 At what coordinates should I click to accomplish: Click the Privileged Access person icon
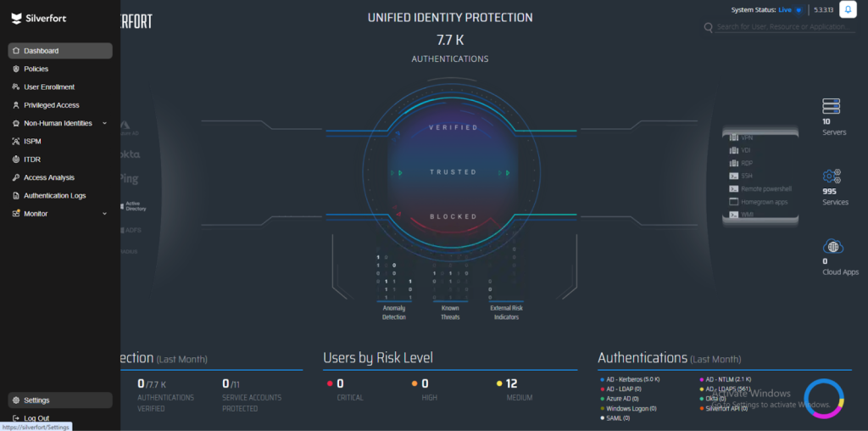(16, 105)
